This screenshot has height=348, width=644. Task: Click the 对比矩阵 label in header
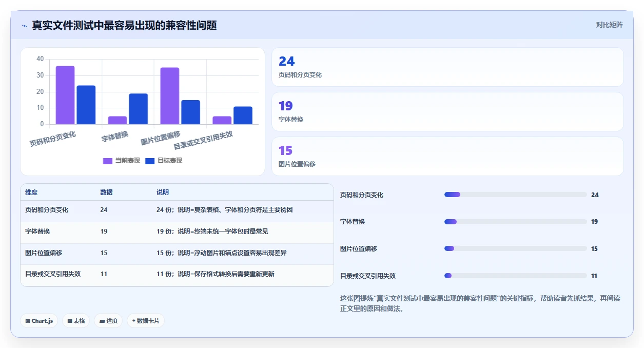tap(609, 25)
